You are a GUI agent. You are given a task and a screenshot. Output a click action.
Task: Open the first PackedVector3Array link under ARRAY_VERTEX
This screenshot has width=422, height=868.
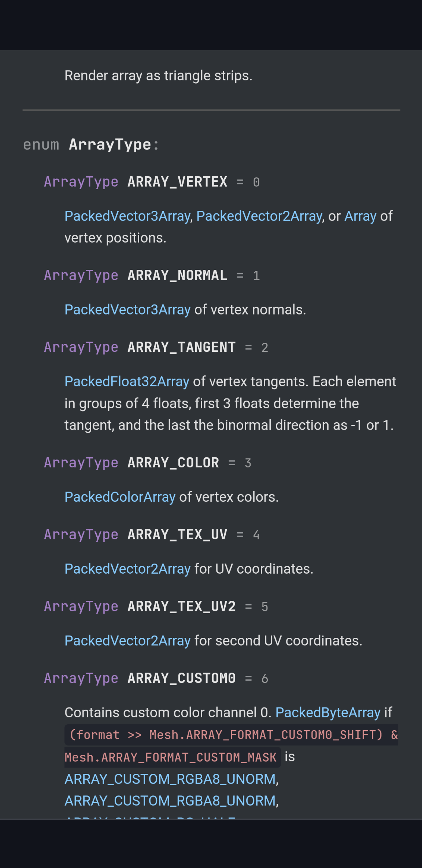point(127,216)
